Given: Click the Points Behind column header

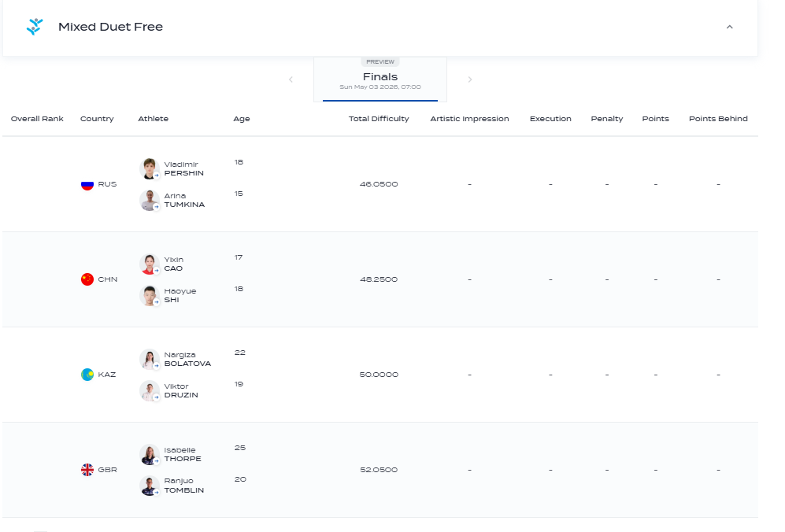Looking at the screenshot, I should [x=718, y=119].
